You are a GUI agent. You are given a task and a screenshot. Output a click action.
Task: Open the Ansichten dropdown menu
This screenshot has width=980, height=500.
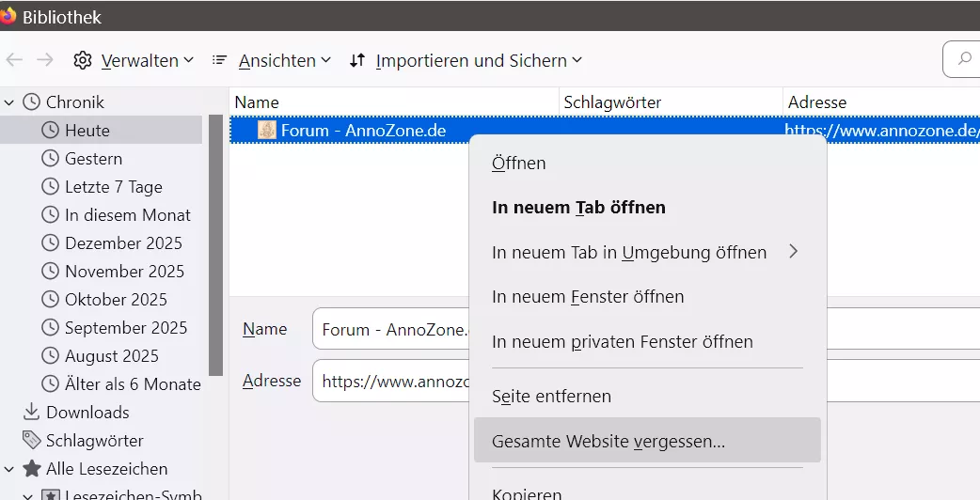pyautogui.click(x=272, y=60)
